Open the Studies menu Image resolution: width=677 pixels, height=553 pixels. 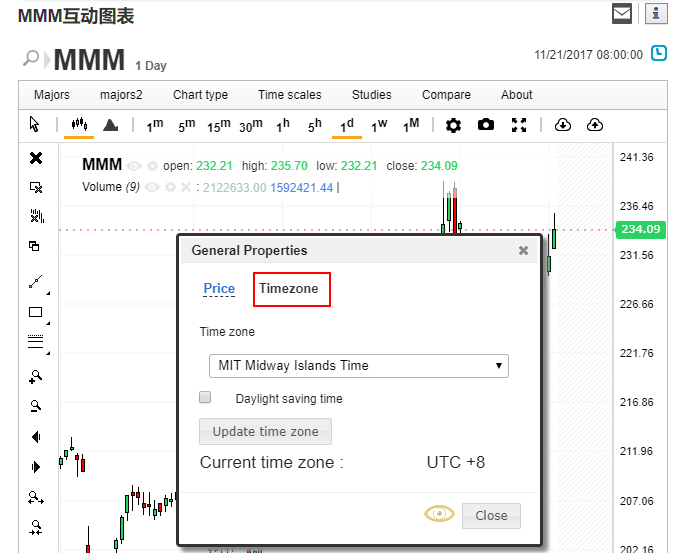click(x=371, y=95)
